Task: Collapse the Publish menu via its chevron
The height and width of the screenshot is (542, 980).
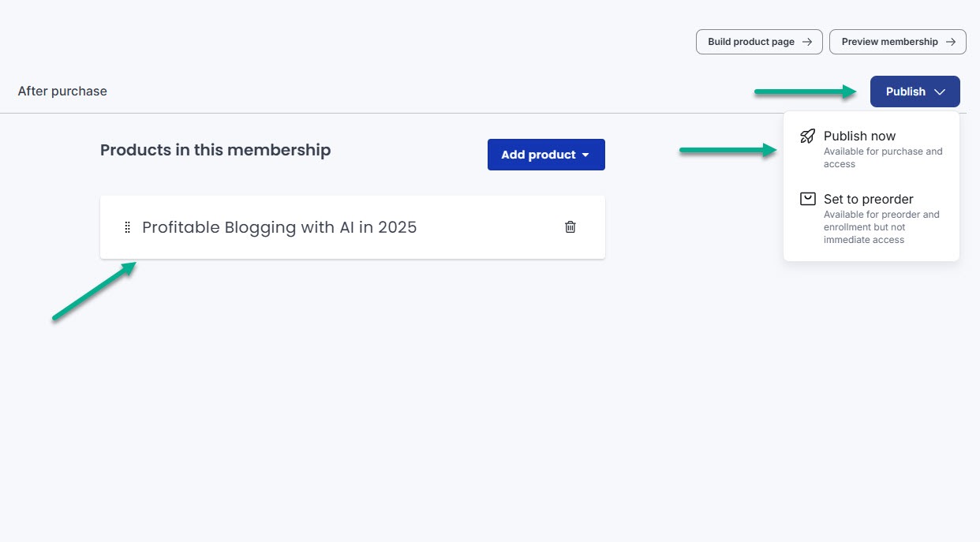Action: pos(939,92)
